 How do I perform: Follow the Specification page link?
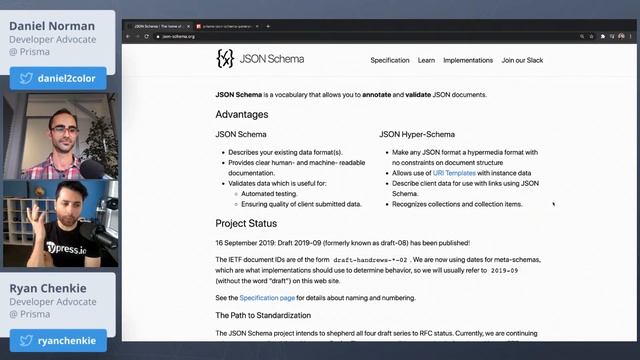pyautogui.click(x=267, y=298)
